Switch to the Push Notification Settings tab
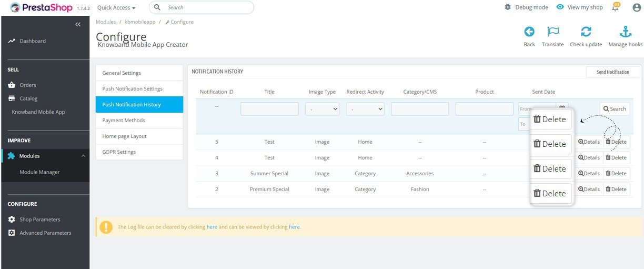The image size is (644, 269). pyautogui.click(x=139, y=89)
